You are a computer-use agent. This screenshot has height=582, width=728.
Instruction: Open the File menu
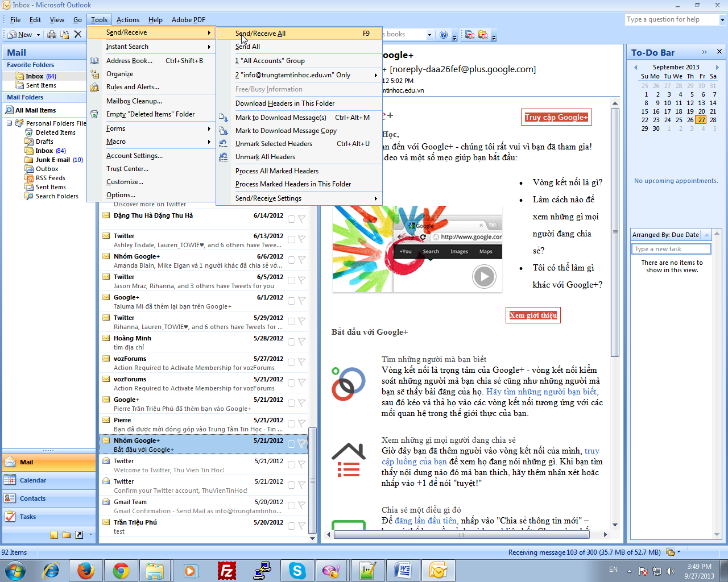point(15,20)
